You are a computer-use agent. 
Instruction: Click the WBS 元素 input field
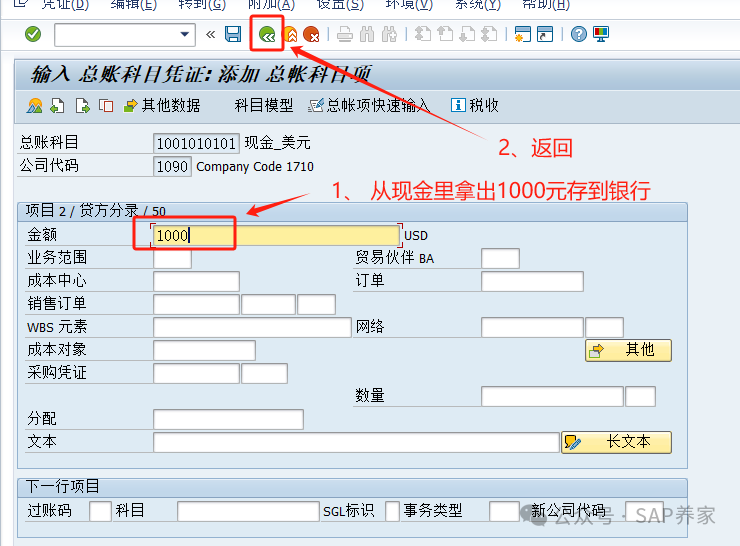252,328
